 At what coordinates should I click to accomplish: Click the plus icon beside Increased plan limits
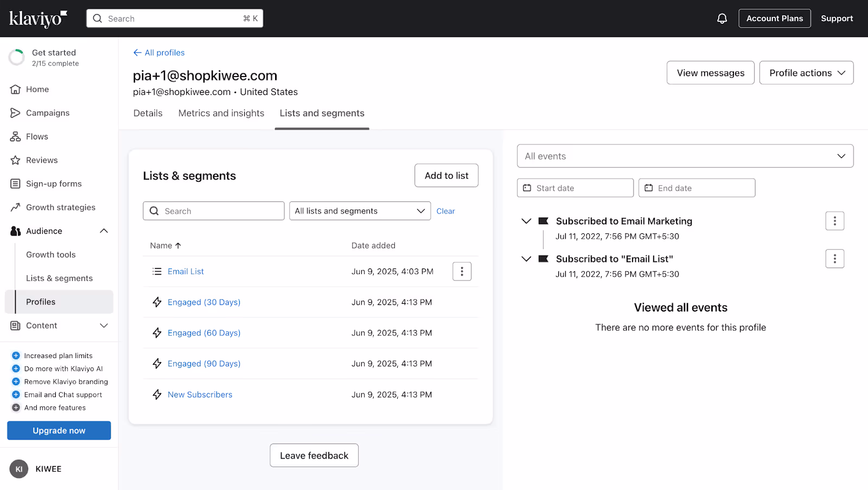pyautogui.click(x=16, y=355)
